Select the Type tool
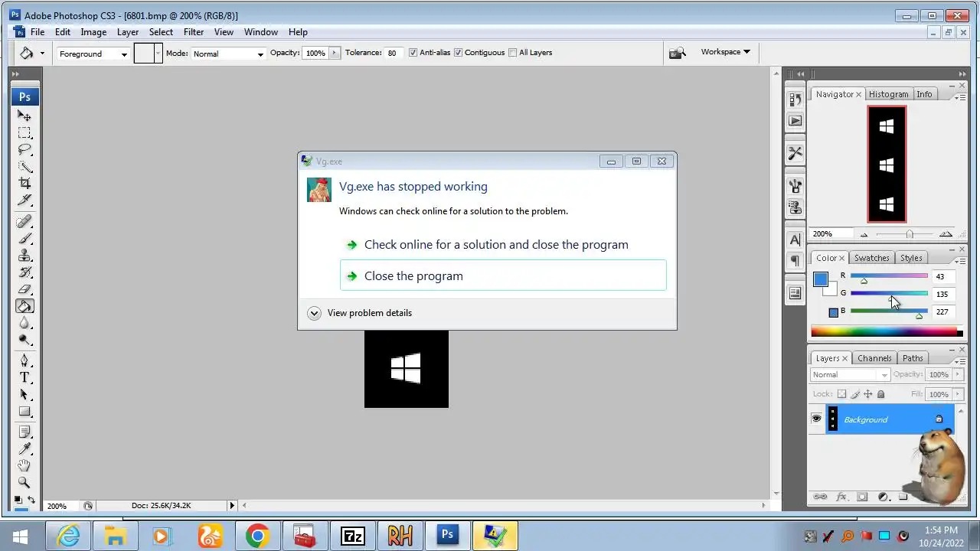Image resolution: width=980 pixels, height=551 pixels. tap(24, 377)
